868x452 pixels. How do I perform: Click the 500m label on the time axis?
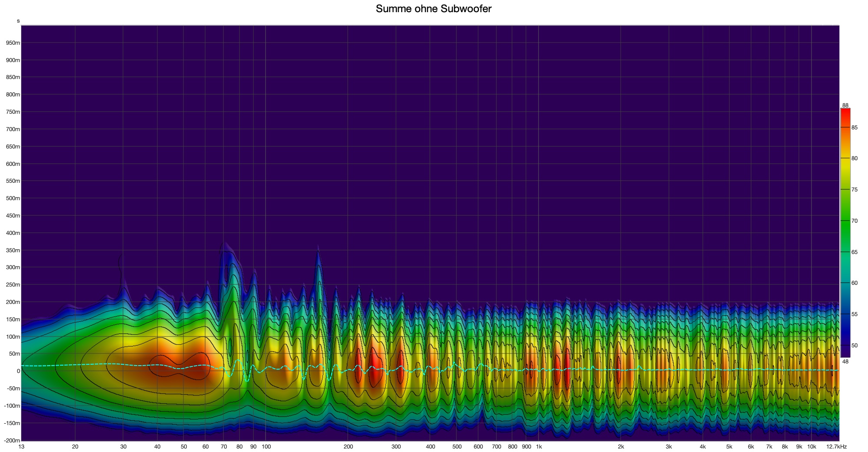coord(13,198)
